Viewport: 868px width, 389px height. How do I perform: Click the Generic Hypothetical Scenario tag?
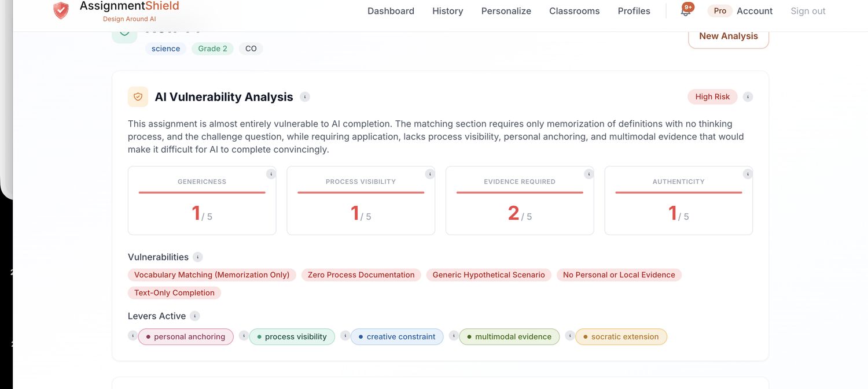(489, 275)
